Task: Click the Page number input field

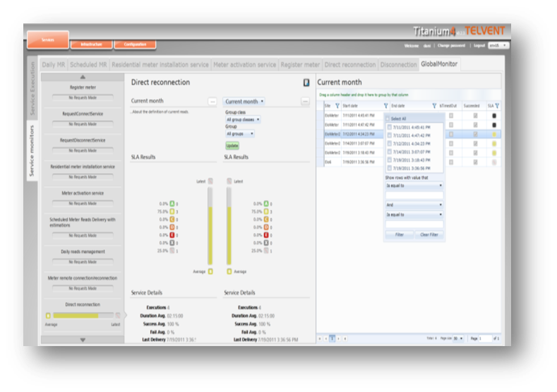Action: [x=485, y=339]
